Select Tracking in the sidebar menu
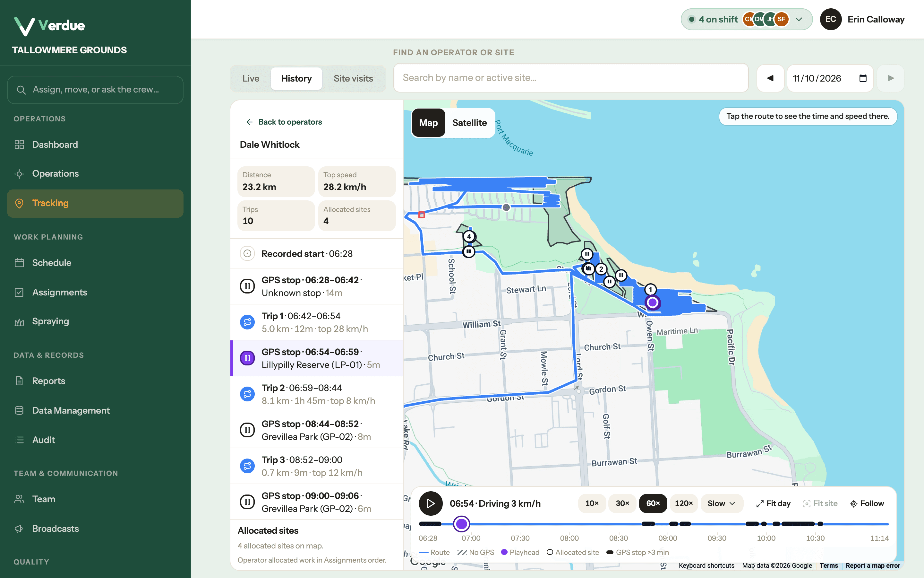This screenshot has width=924, height=578. pyautogui.click(x=95, y=203)
